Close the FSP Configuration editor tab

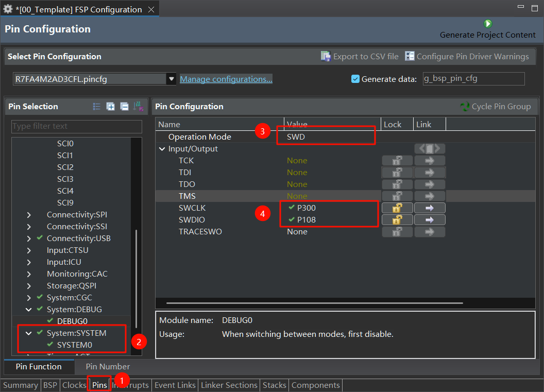(x=151, y=9)
